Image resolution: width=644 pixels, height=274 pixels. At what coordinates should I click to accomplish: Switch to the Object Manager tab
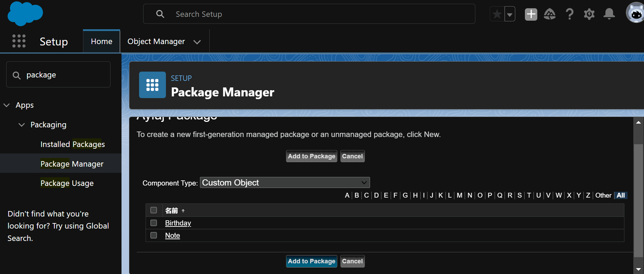coord(156,41)
